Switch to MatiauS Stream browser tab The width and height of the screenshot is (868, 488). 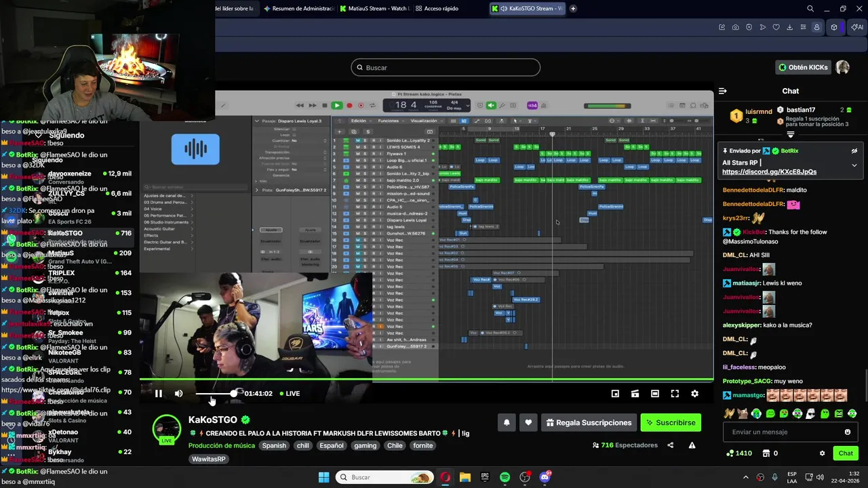(x=374, y=8)
